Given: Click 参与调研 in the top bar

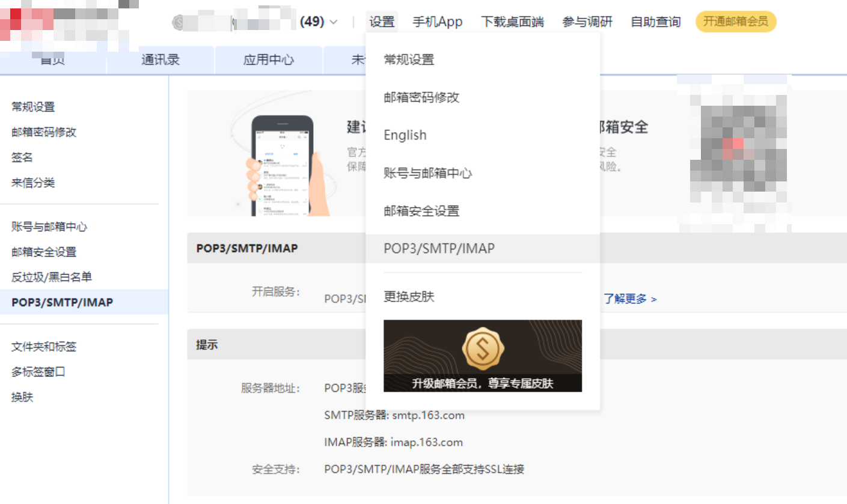Looking at the screenshot, I should point(587,22).
